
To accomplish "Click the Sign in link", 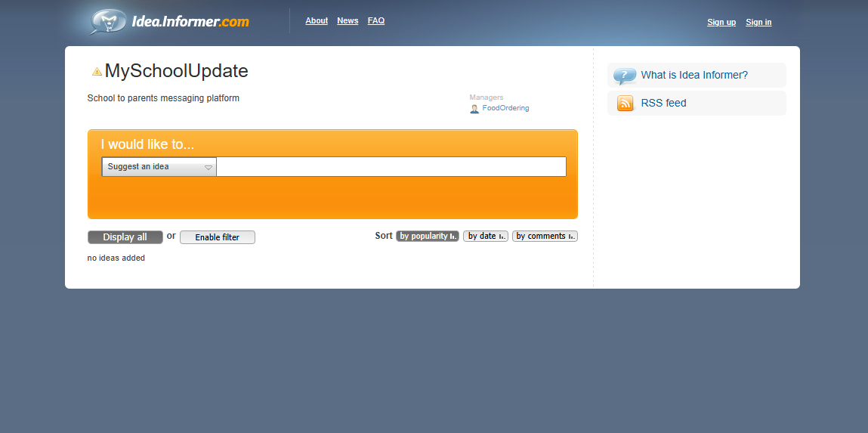I will 758,22.
